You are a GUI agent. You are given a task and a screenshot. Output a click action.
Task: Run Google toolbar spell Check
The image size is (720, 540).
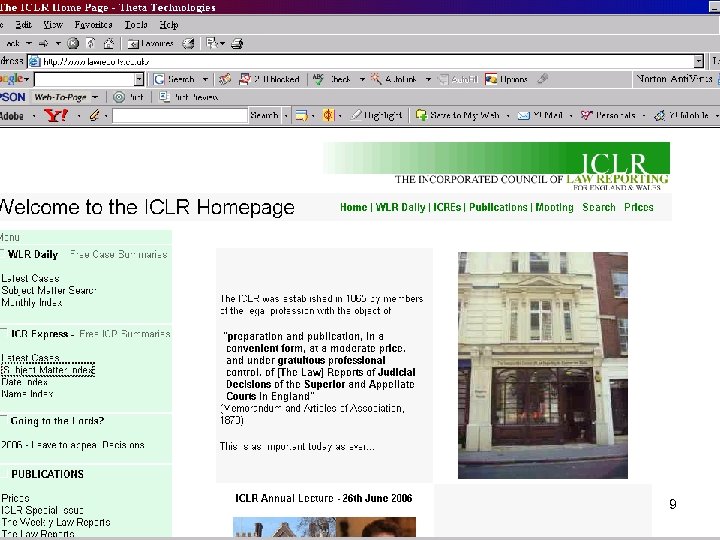tap(332, 79)
